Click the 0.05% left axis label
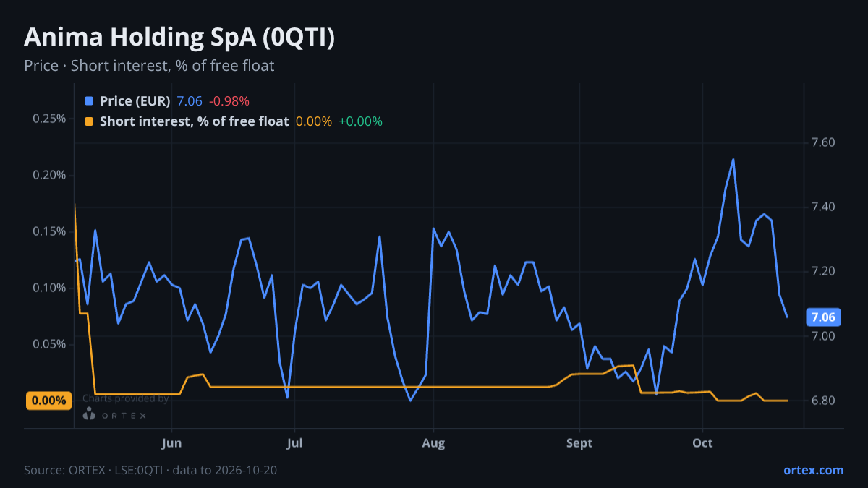868x488 pixels. (49, 344)
